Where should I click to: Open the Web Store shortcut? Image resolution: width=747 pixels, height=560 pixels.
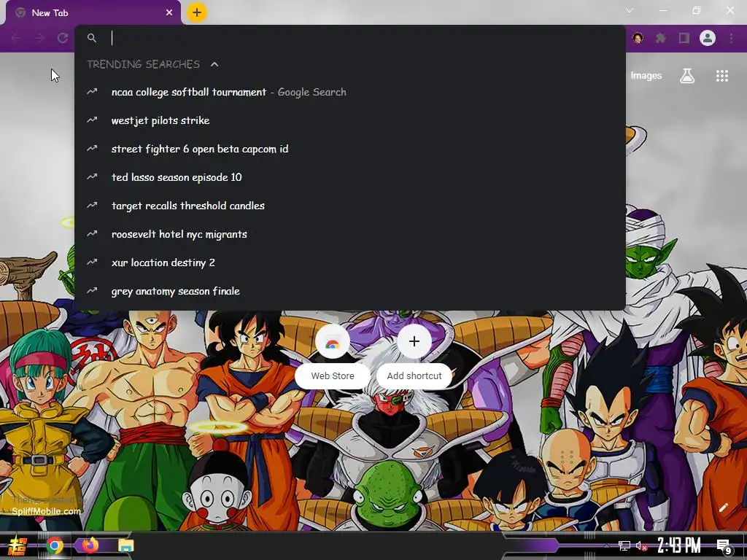[333, 357]
